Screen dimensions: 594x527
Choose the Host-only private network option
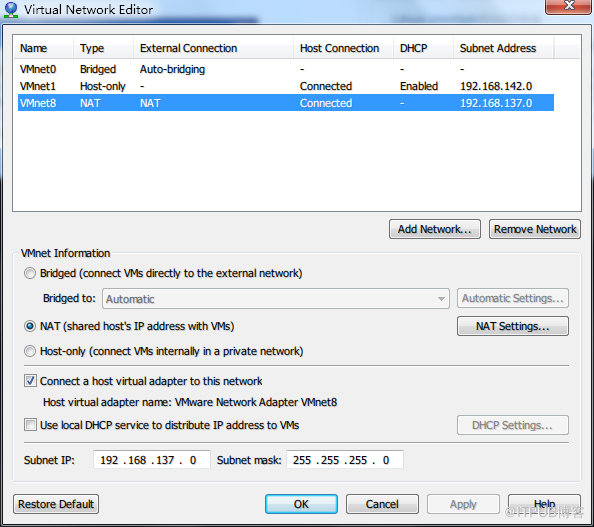30,351
